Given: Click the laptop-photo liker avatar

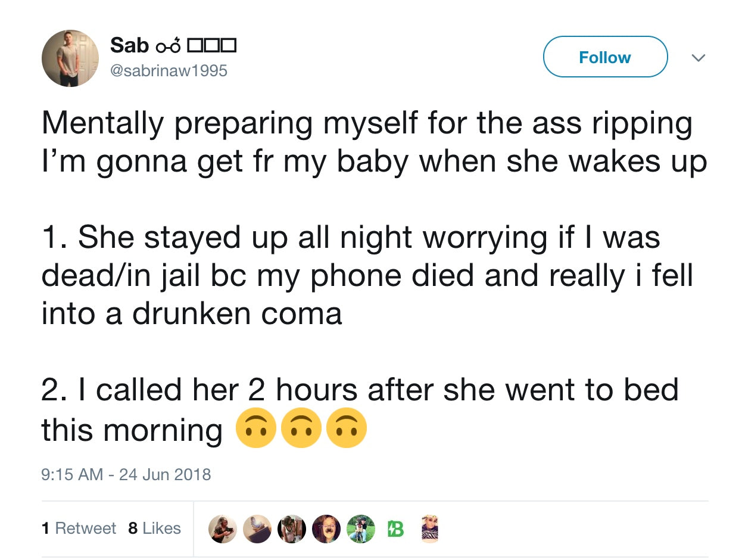Looking at the screenshot, I should point(257,528).
